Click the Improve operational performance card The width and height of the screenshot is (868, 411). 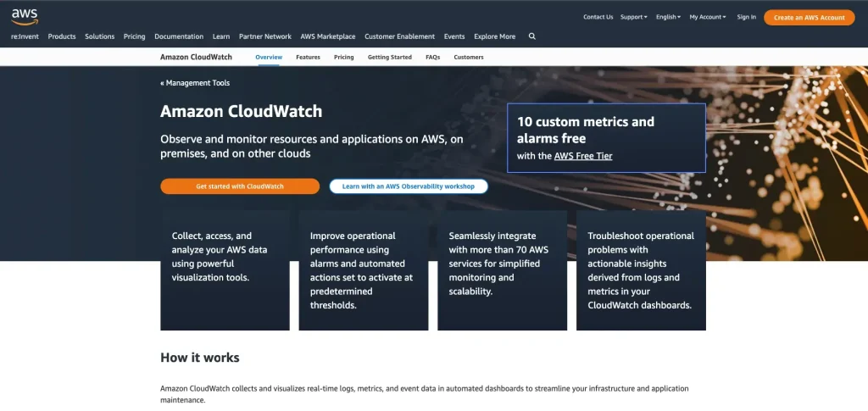point(363,270)
